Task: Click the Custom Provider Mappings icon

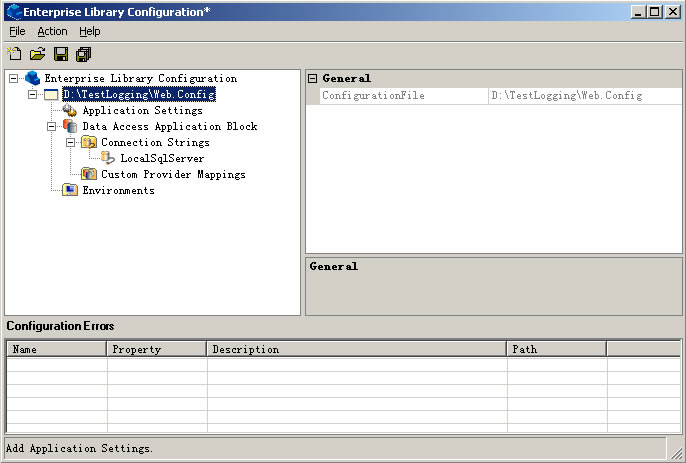Action: point(89,174)
